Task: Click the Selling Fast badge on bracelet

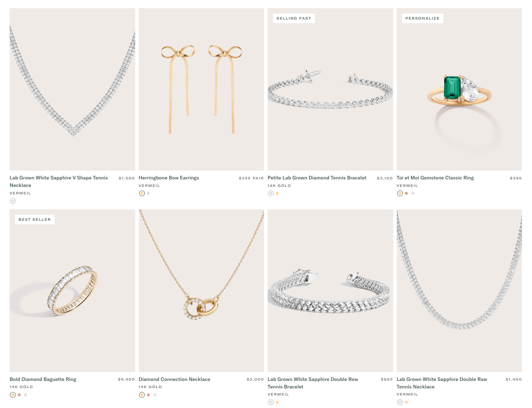Action: pyautogui.click(x=294, y=18)
